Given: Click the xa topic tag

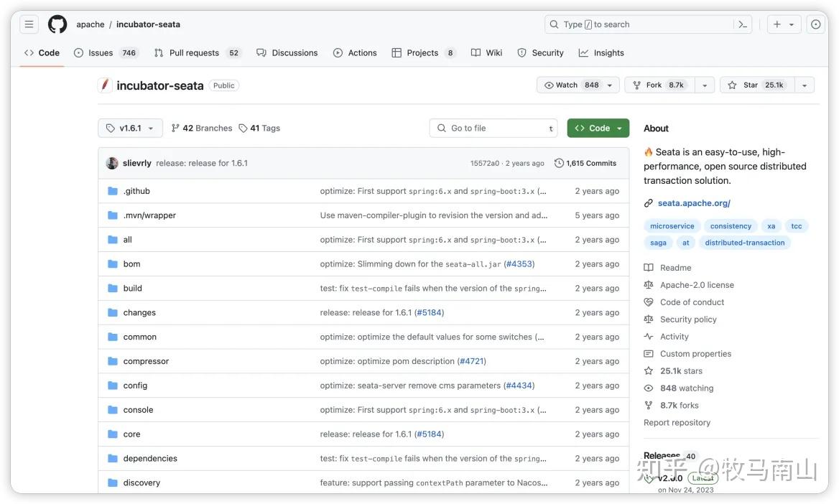Looking at the screenshot, I should (x=771, y=225).
